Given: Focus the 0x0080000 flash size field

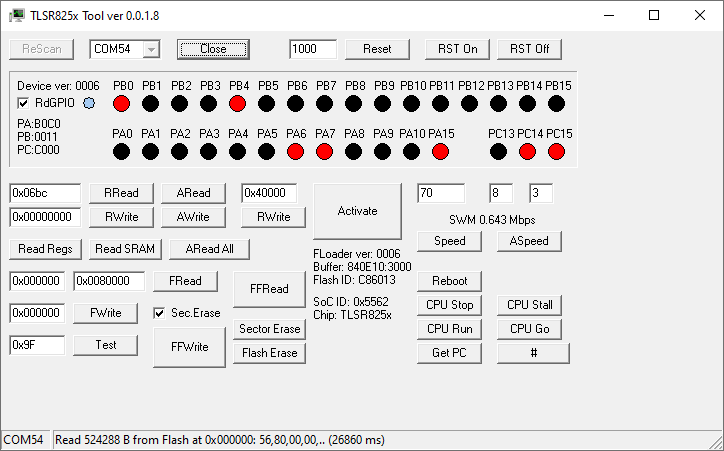Looking at the screenshot, I should (109, 281).
